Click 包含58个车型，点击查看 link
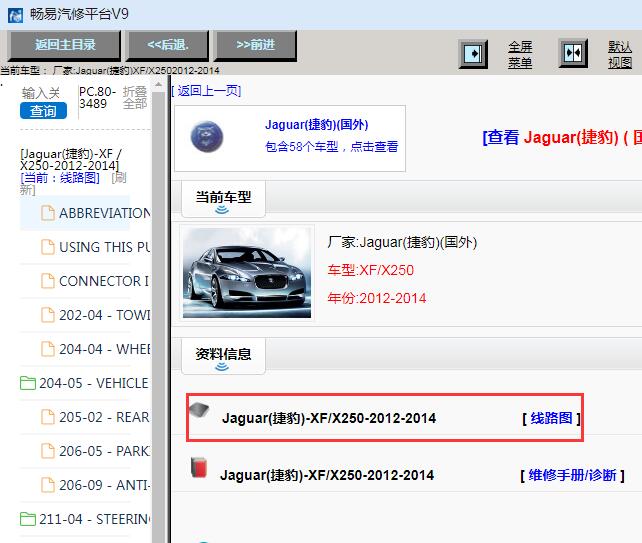Viewport: 642px width, 543px height. 331,146
